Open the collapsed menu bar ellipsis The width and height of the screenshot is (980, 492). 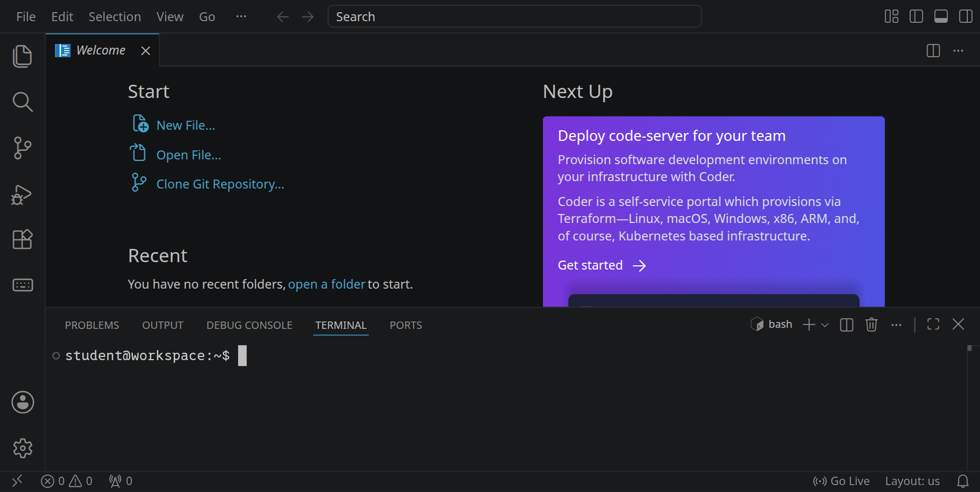coord(241,16)
